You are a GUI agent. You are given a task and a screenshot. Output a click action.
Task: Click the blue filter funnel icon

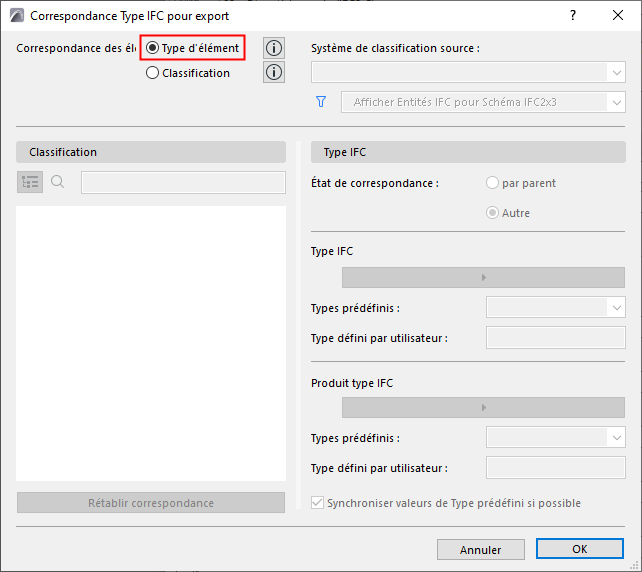[321, 102]
